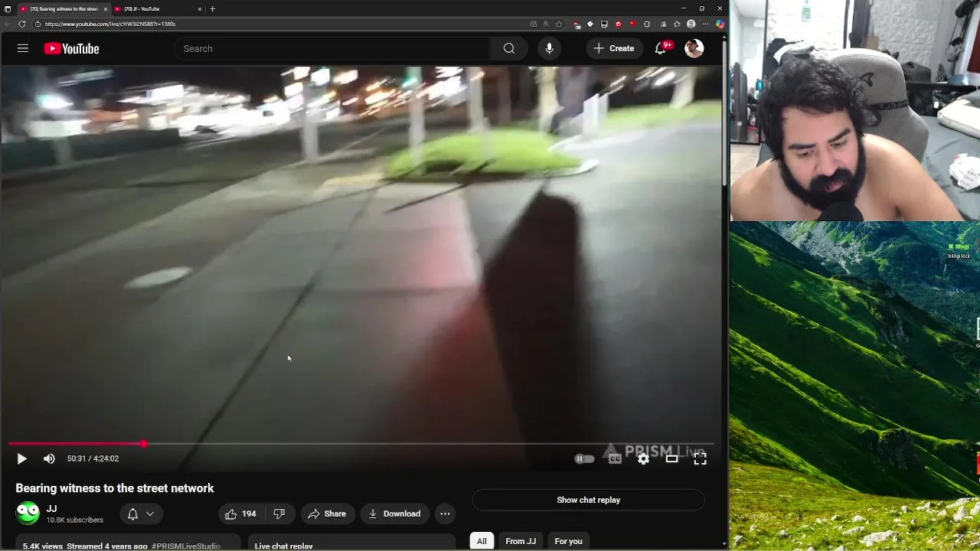Open the JJ channel name link
Viewport: 980px width, 551px height.
tap(51, 508)
